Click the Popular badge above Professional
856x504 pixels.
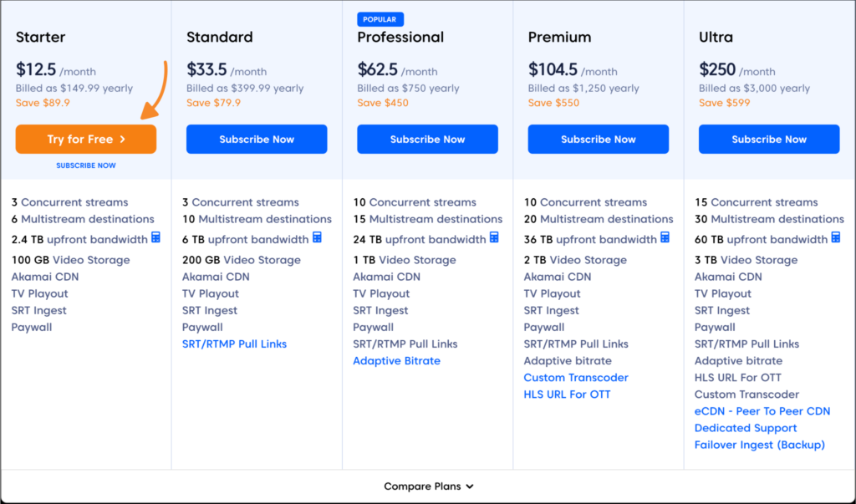[381, 18]
